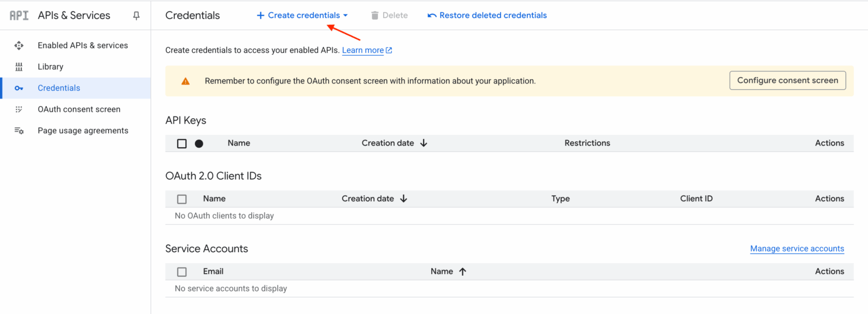Select all API Keys checkbox
Image resolution: width=868 pixels, height=314 pixels.
(182, 144)
